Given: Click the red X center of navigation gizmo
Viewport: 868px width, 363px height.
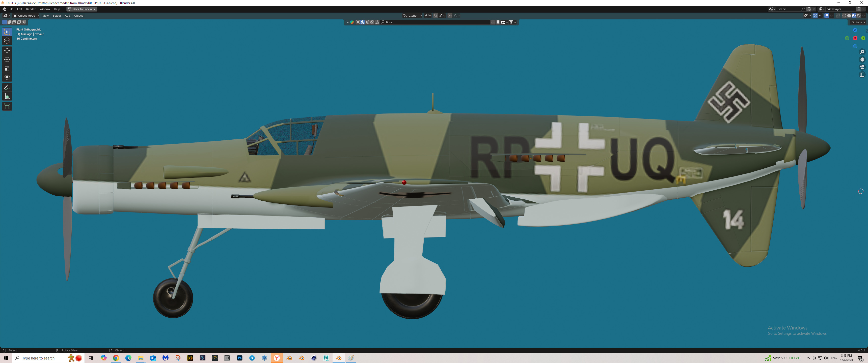Looking at the screenshot, I should click(x=855, y=38).
